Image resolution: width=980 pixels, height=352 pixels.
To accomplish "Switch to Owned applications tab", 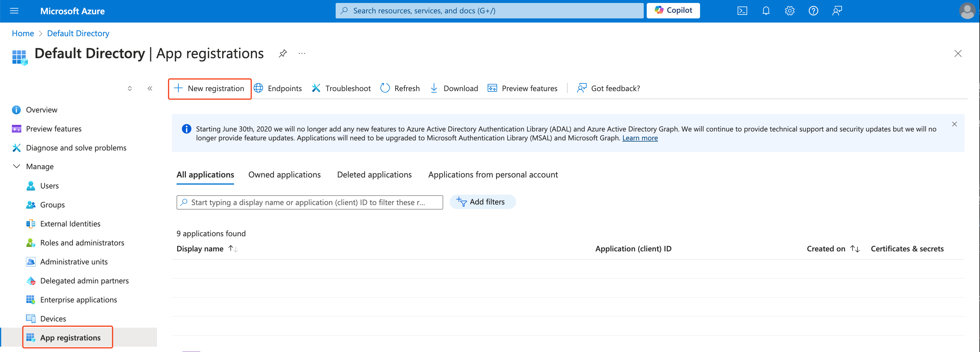I will pyautogui.click(x=284, y=175).
